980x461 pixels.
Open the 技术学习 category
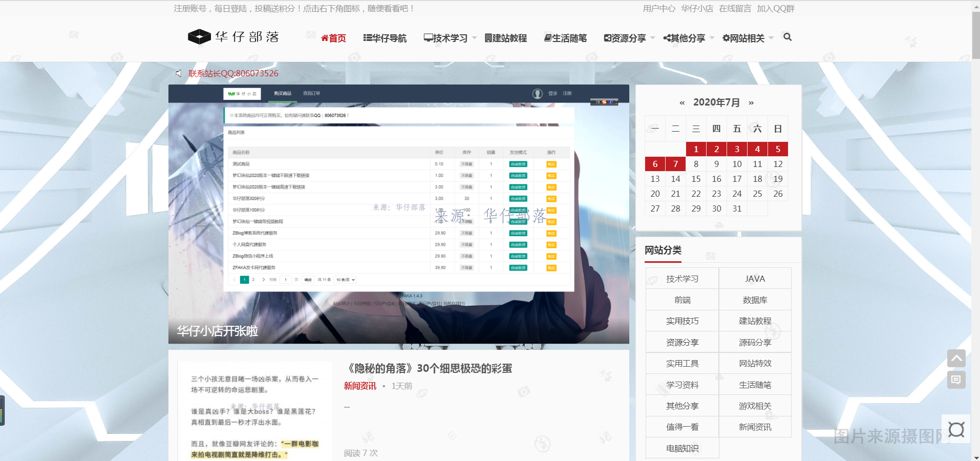pyautogui.click(x=682, y=279)
